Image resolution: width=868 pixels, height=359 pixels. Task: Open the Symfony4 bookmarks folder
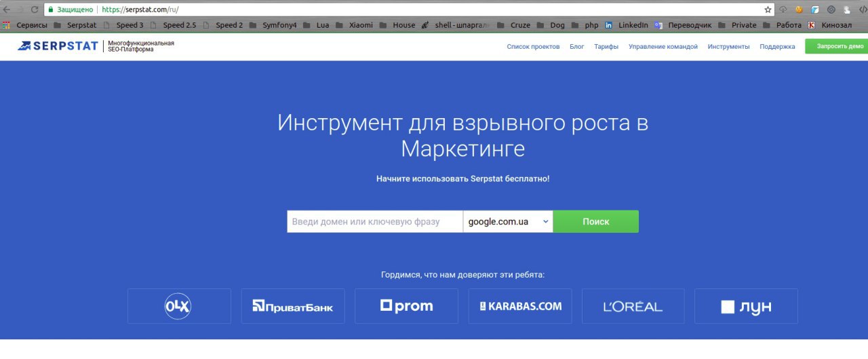point(273,25)
